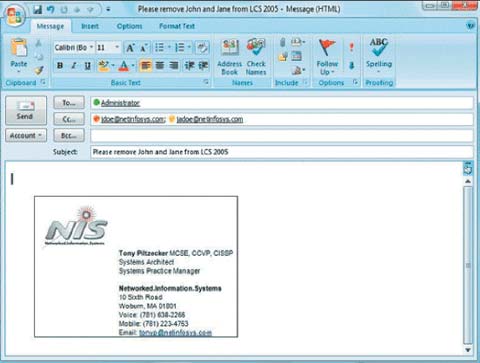Undo the last action in toolbar
The width and height of the screenshot is (480, 363).
click(51, 10)
